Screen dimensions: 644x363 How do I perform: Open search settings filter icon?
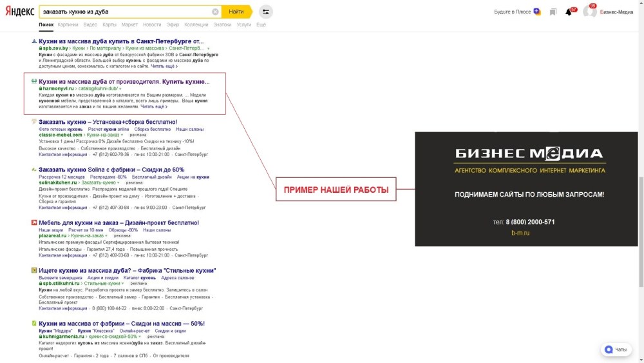coord(266,12)
